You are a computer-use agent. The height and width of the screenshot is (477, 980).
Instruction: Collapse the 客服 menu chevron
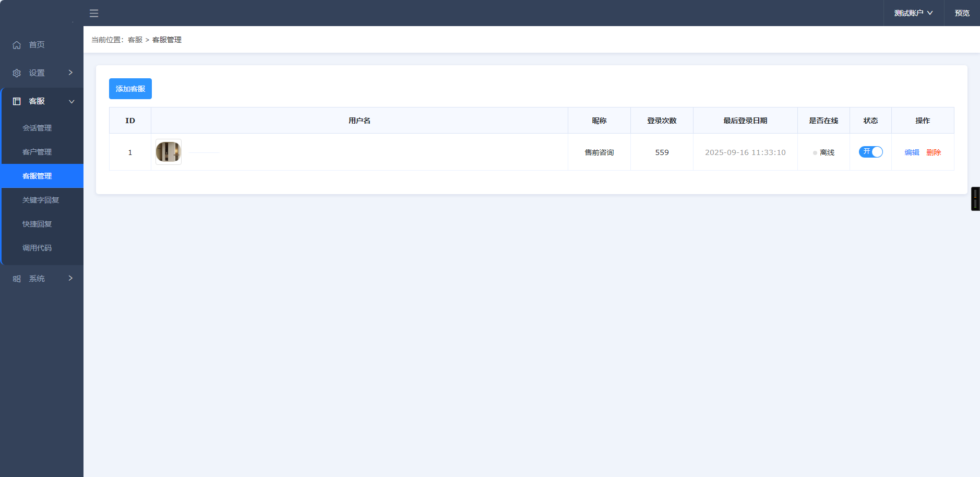71,102
